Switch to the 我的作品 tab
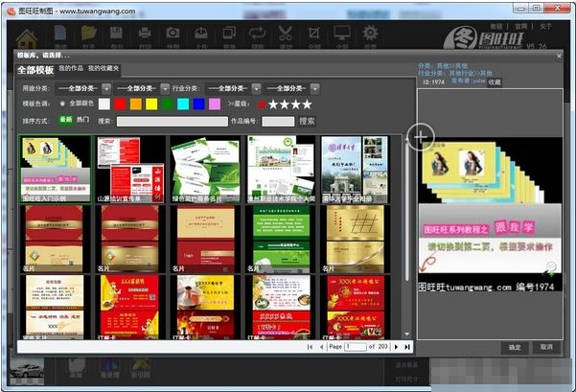The image size is (576, 392). point(70,69)
